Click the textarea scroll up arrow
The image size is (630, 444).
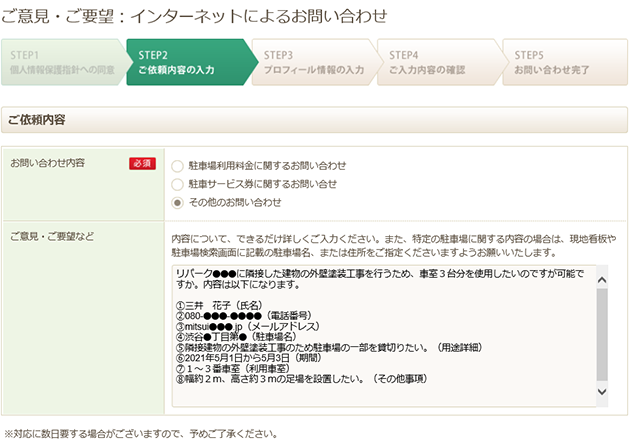pyautogui.click(x=602, y=280)
